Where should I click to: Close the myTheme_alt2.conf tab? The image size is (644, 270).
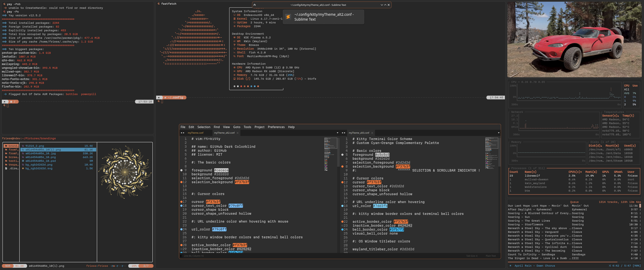pos(238,133)
